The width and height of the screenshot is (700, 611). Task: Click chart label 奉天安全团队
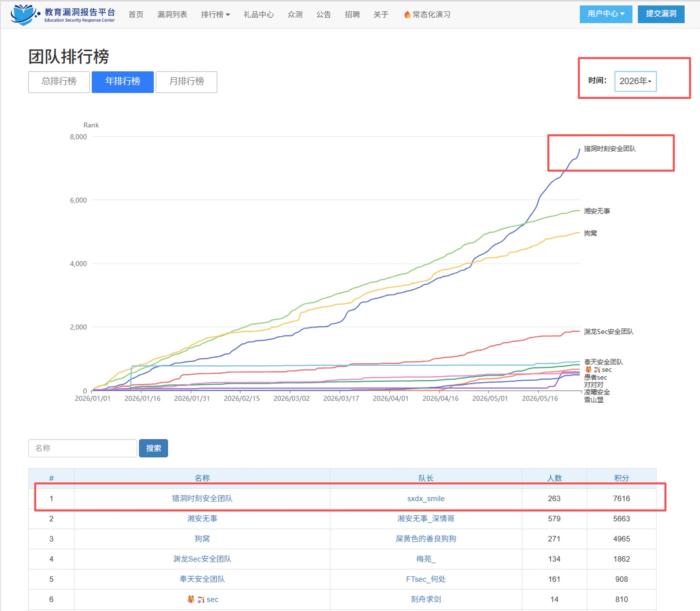(x=604, y=362)
